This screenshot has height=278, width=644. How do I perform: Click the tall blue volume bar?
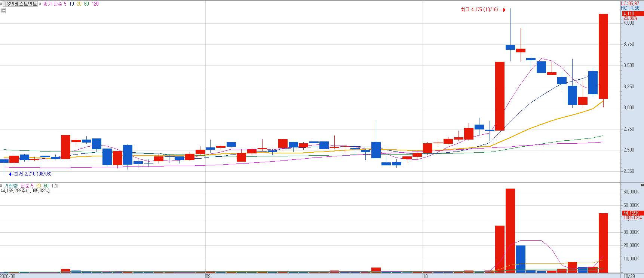point(521,259)
